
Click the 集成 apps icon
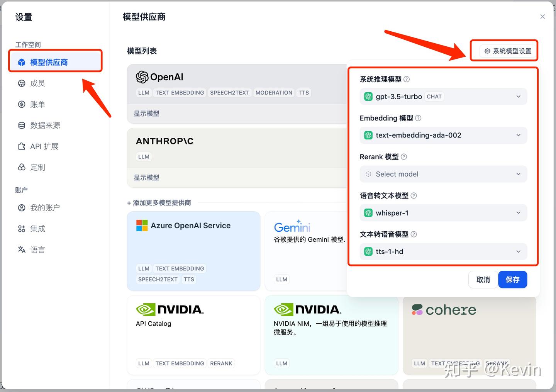[22, 229]
